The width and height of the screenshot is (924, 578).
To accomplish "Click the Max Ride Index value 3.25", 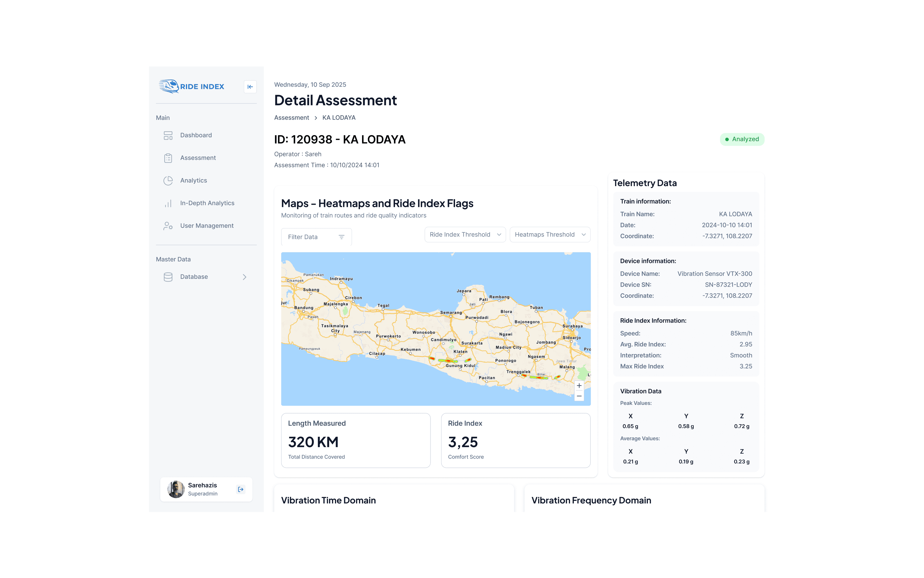I will (746, 366).
